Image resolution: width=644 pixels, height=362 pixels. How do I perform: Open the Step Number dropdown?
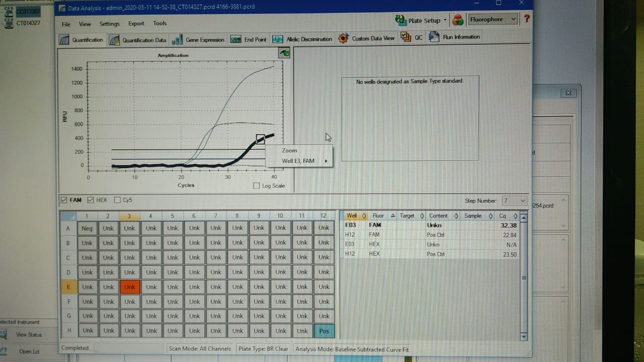click(x=514, y=201)
